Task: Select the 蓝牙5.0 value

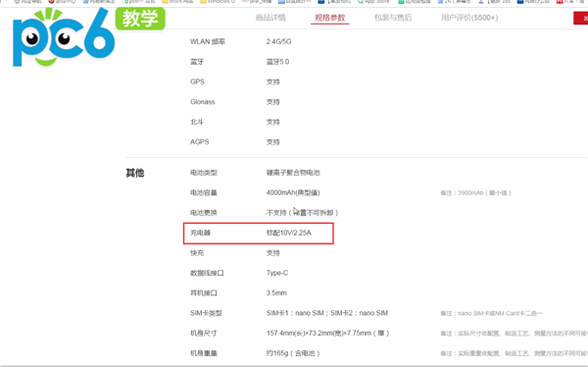Action: (277, 62)
